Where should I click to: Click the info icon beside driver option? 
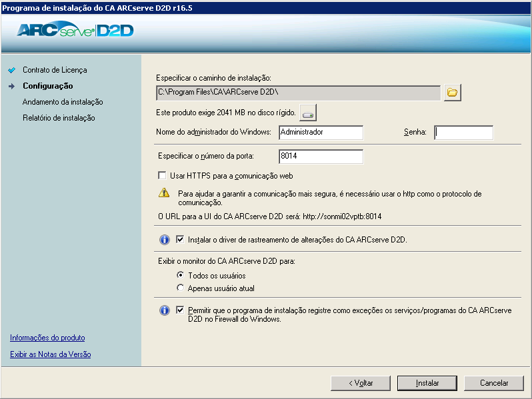pos(165,240)
